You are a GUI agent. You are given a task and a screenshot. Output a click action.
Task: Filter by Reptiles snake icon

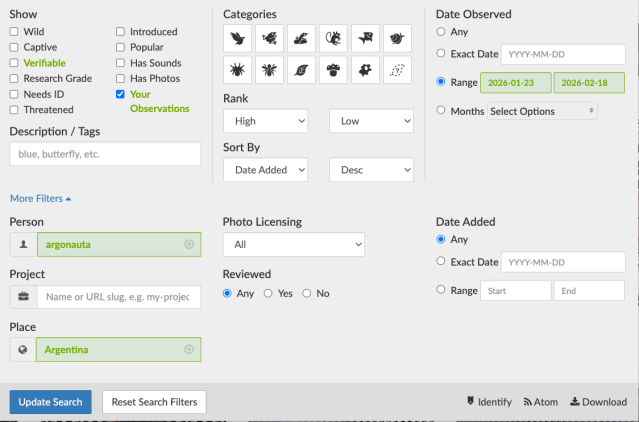(x=301, y=38)
